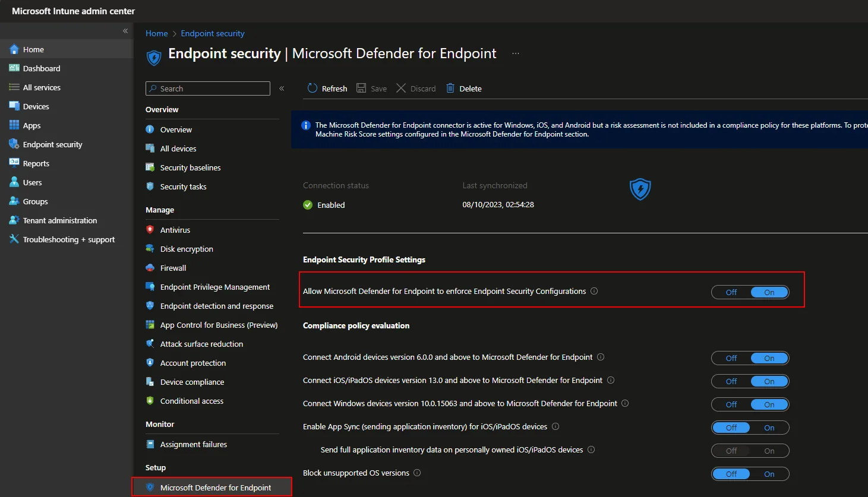Click the Assignment failures icon under Monitor
Image resolution: width=868 pixels, height=497 pixels.
150,444
